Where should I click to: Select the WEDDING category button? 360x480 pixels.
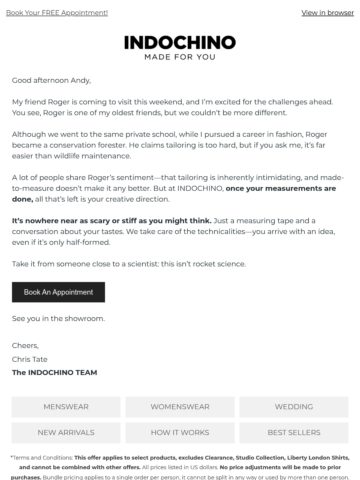pyautogui.click(x=294, y=407)
